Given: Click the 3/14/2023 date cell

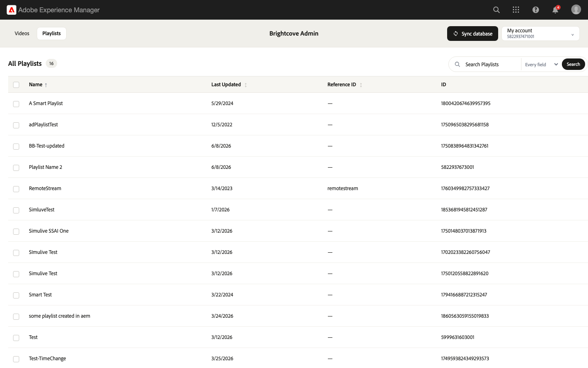Looking at the screenshot, I should [x=222, y=188].
